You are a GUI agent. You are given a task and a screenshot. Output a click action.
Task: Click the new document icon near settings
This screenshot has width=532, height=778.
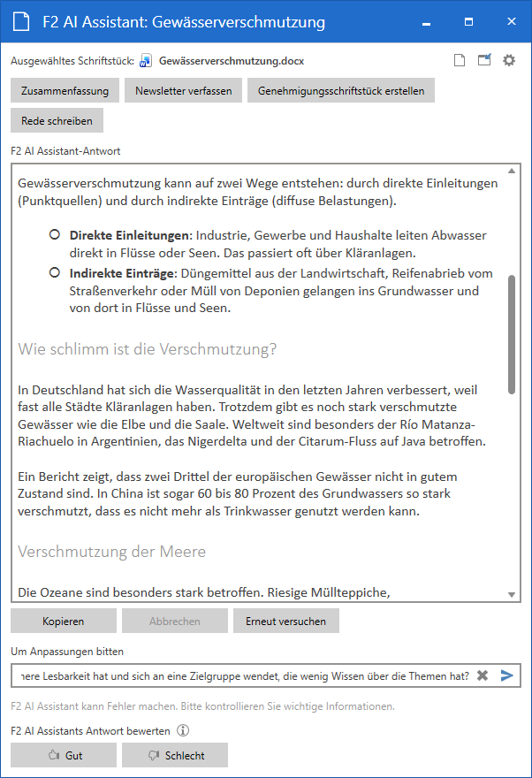(x=460, y=60)
